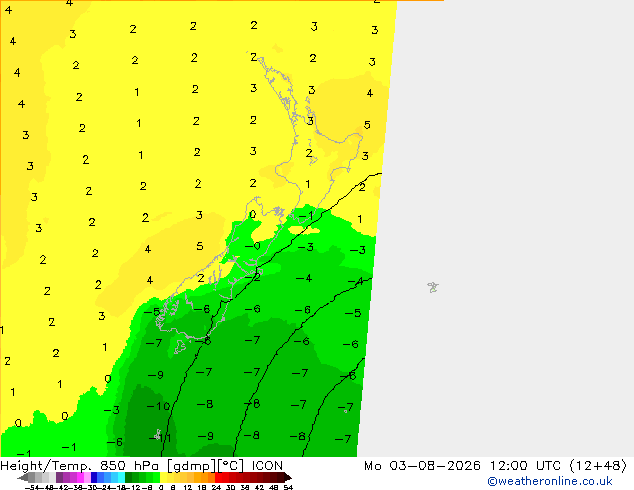Click the dark maroon right end of color scale
The width and height of the screenshot is (634, 490).
pyautogui.click(x=288, y=477)
